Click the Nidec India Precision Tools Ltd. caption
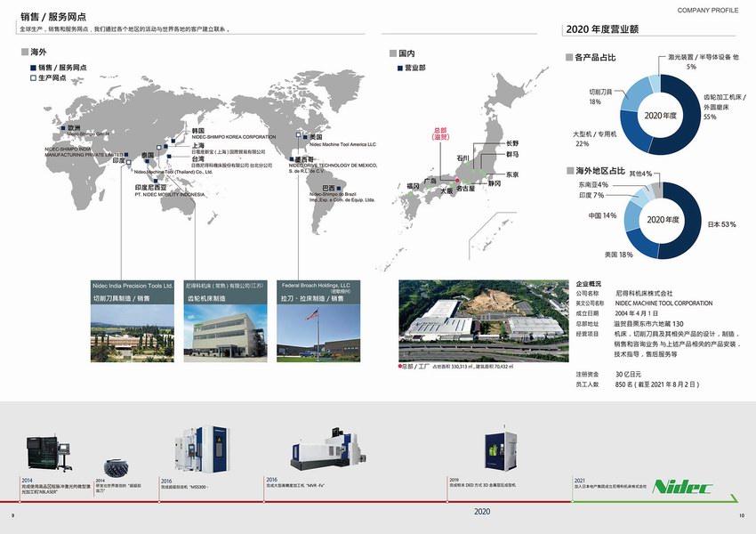The image size is (756, 534). pos(133,287)
